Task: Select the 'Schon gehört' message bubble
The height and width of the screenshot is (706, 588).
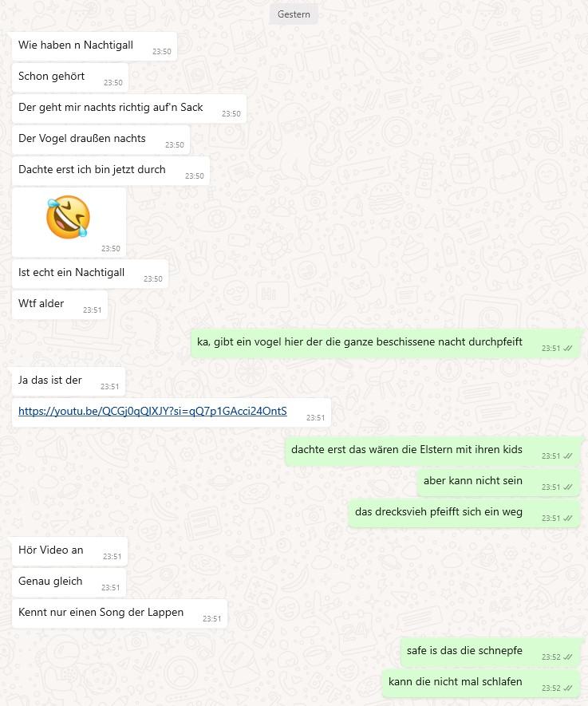Action: (69, 77)
